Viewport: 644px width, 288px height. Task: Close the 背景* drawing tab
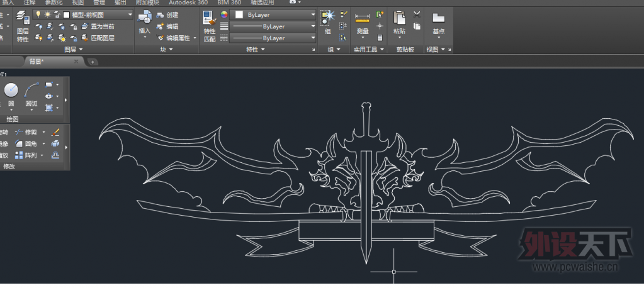(76, 62)
